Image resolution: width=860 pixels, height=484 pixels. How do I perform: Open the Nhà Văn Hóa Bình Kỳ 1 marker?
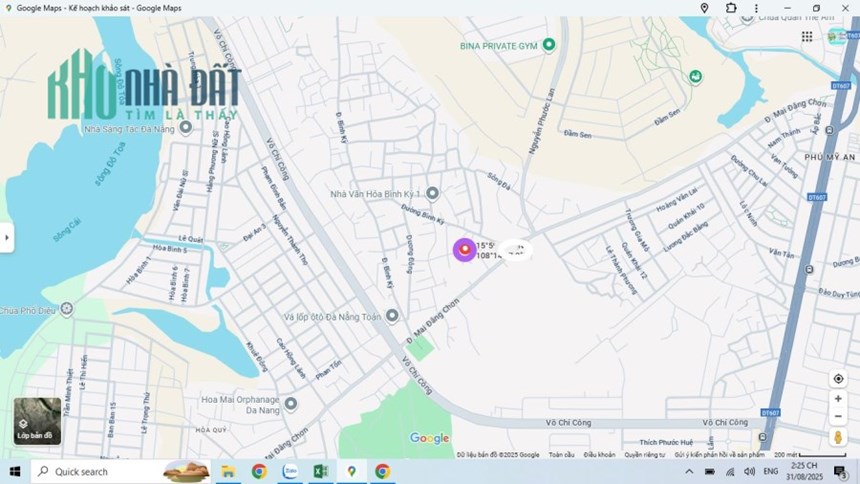pos(432,193)
